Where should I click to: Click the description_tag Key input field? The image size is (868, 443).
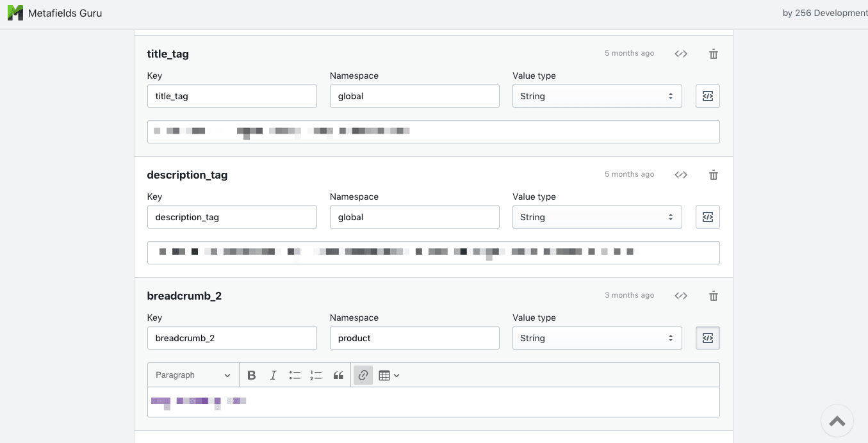point(232,217)
